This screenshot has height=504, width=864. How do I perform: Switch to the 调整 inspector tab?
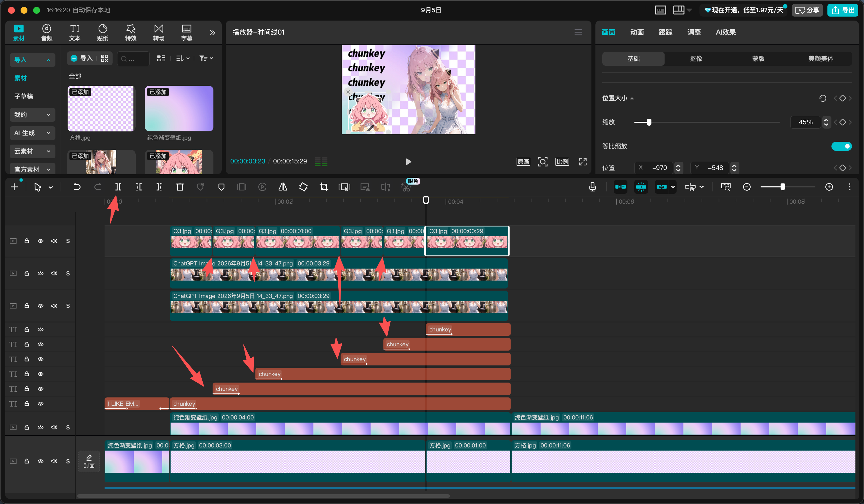(x=694, y=32)
